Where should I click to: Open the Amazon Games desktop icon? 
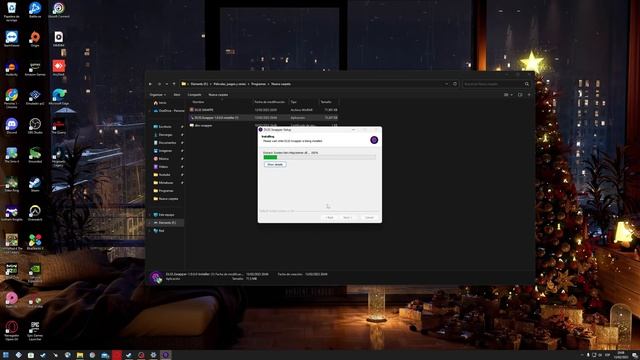[x=35, y=68]
